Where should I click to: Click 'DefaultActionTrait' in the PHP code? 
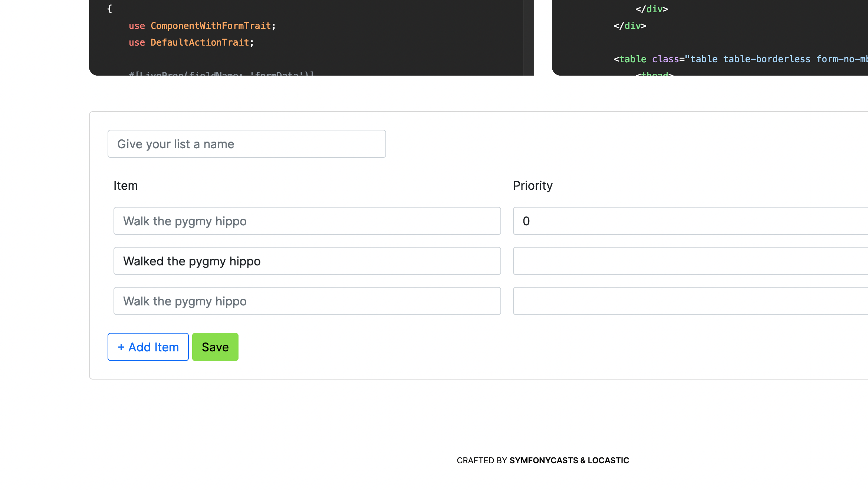tap(200, 43)
